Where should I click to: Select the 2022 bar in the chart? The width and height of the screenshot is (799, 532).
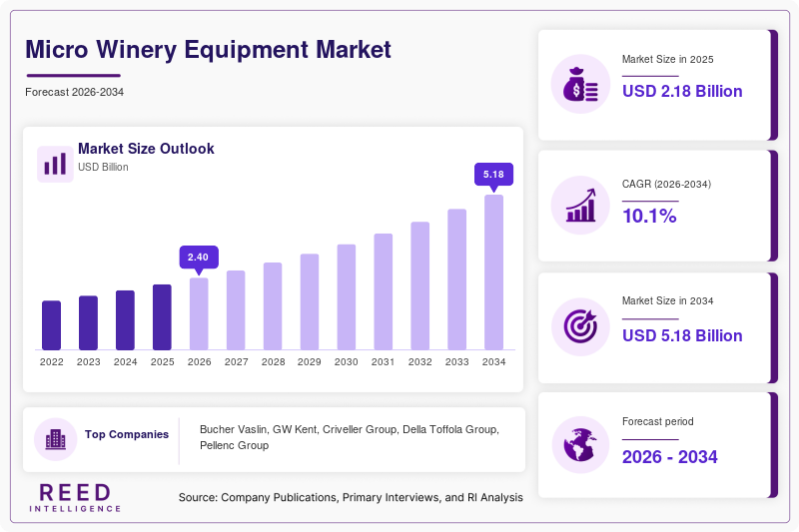coord(52,325)
